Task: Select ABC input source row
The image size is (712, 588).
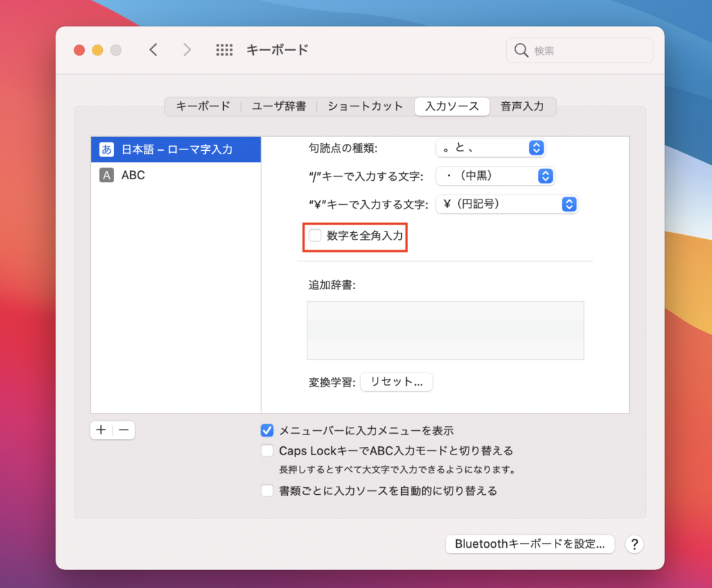Action: click(x=176, y=175)
